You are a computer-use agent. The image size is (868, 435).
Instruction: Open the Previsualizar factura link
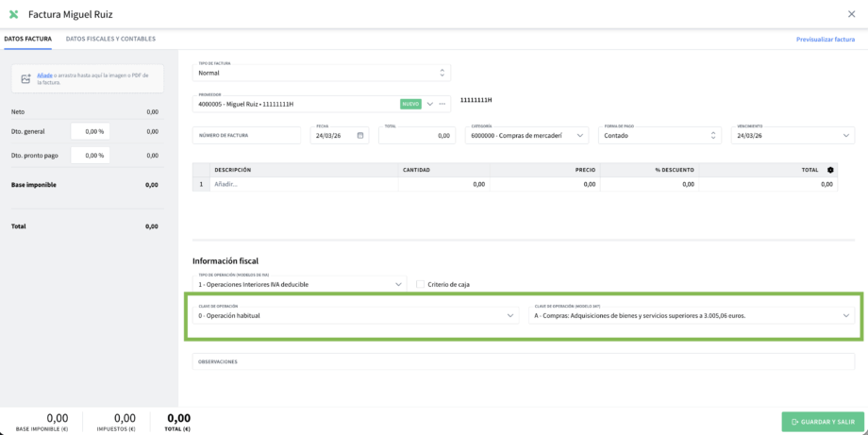point(826,40)
